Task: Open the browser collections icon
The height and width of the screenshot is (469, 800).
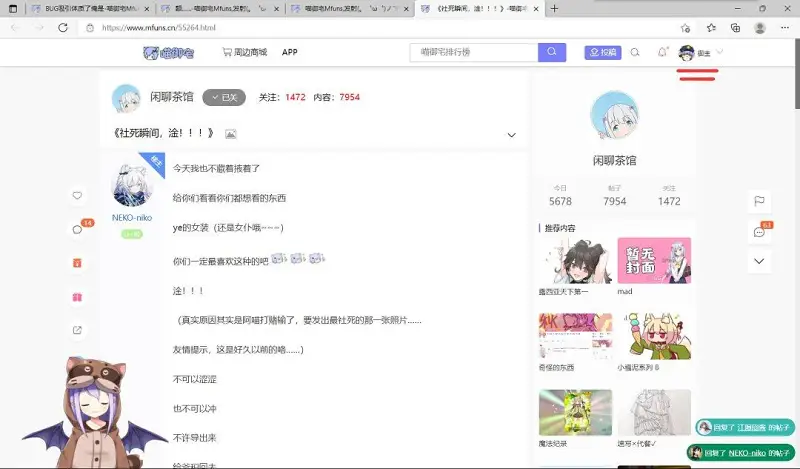Action: point(735,28)
